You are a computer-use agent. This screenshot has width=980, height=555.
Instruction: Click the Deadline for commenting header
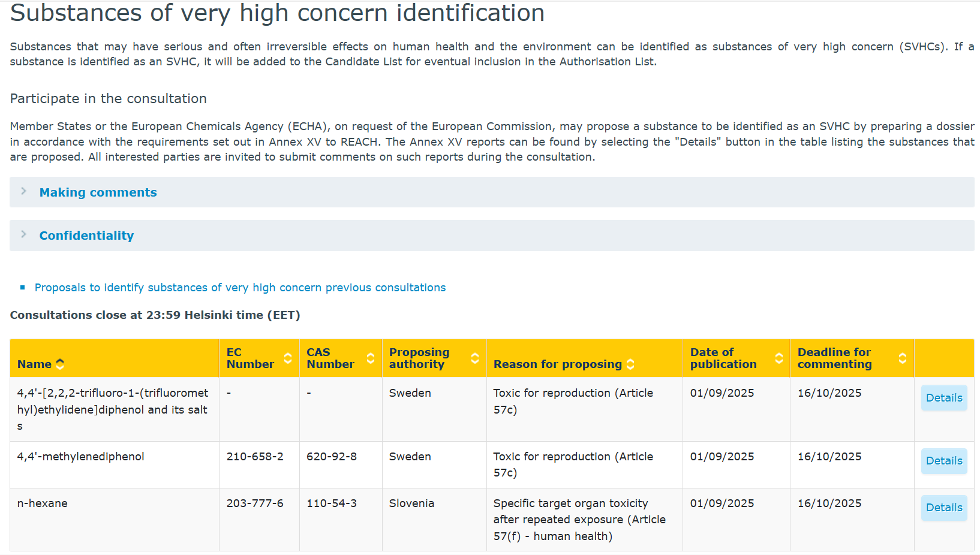tap(834, 358)
